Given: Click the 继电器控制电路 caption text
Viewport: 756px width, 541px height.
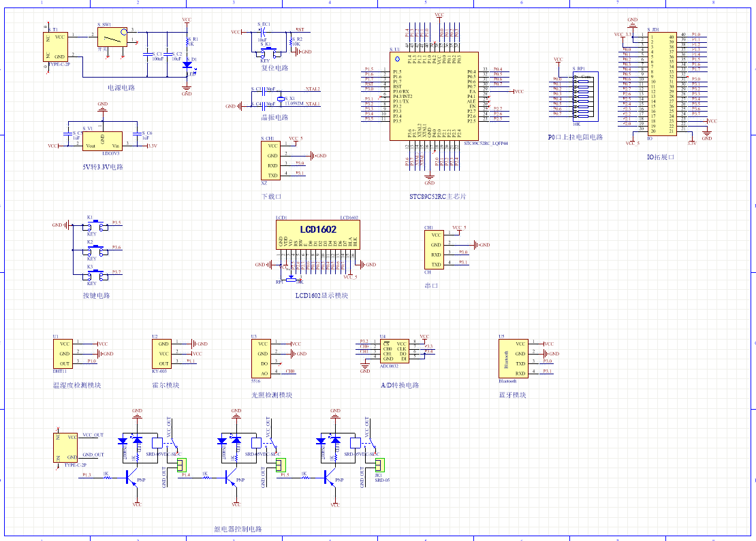Looking at the screenshot, I should (238, 529).
